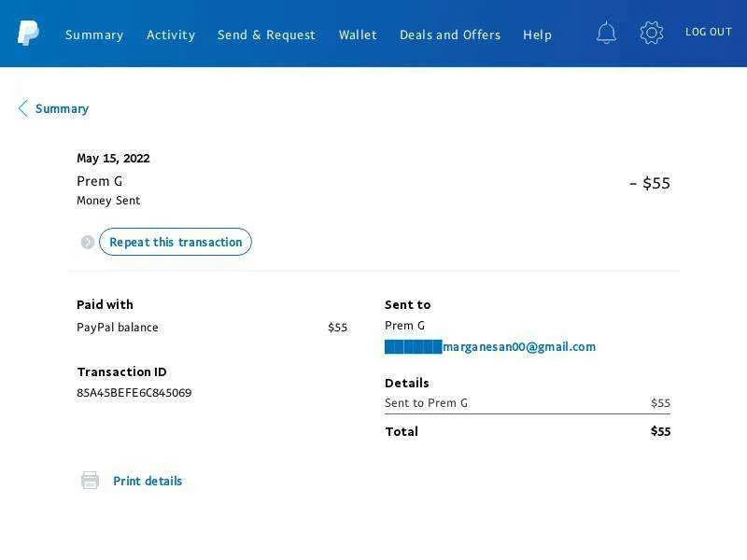Screen dimensions: 747x560
Task: Open the Help menu item
Action: click(538, 35)
